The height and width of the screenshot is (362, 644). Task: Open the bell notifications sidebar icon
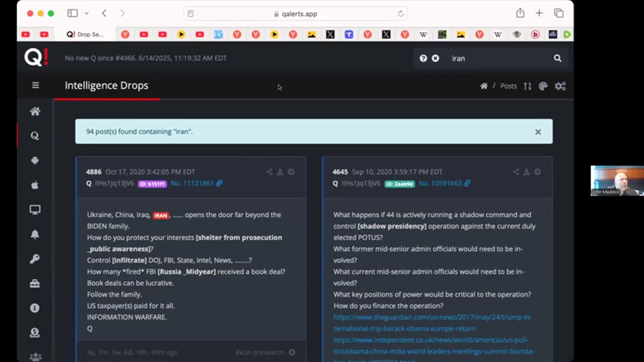tap(35, 234)
